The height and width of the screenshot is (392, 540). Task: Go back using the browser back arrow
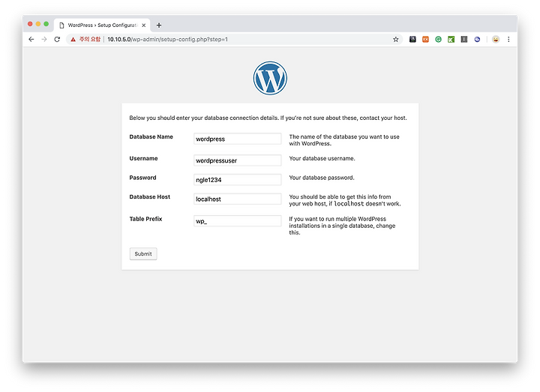[31, 40]
